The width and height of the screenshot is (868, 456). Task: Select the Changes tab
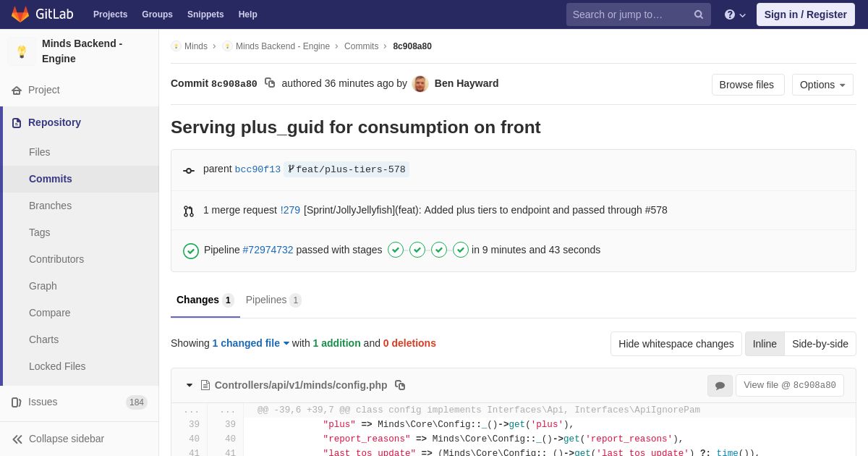(x=205, y=300)
